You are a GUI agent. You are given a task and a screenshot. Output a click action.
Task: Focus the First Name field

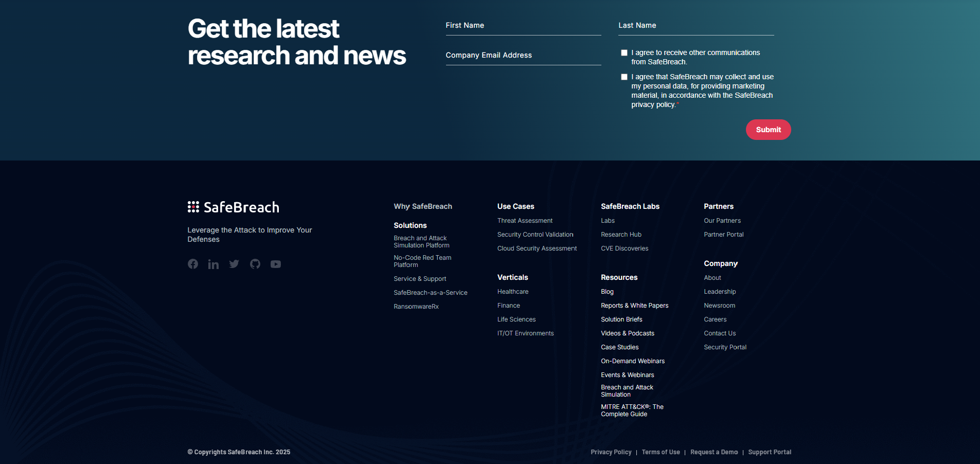(523, 26)
